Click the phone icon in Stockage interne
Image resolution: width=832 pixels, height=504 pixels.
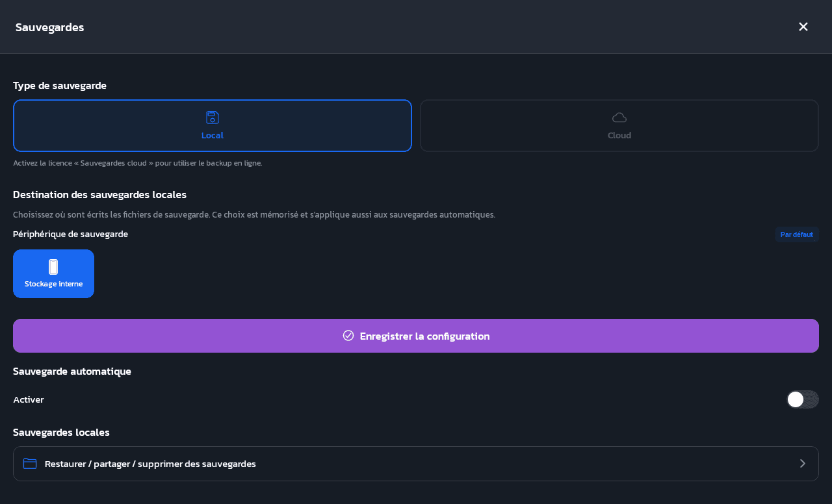(x=53, y=267)
